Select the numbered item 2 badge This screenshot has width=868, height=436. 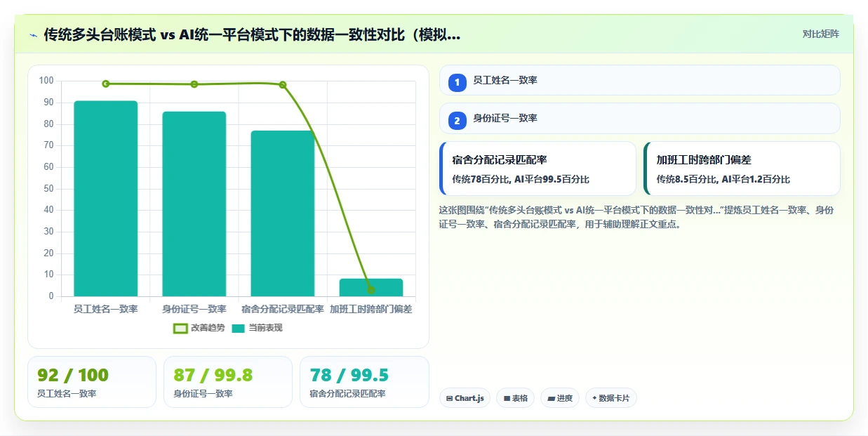(458, 120)
